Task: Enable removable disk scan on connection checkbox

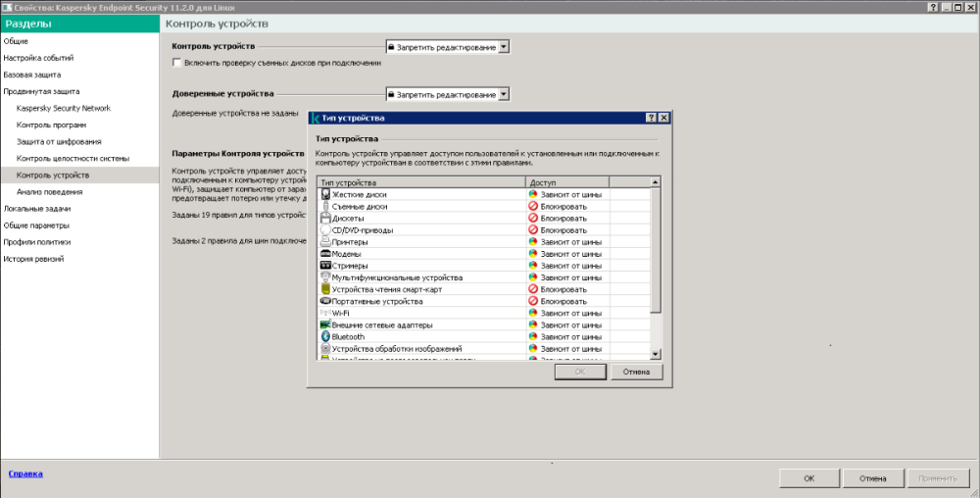Action: (x=176, y=63)
